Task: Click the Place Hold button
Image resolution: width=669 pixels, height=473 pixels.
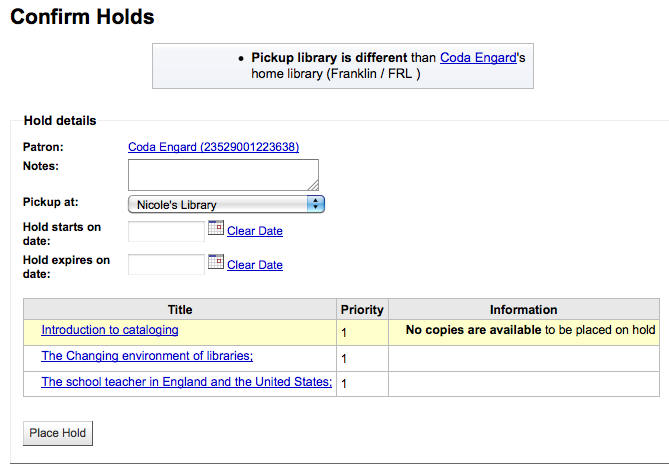Action: coord(58,433)
